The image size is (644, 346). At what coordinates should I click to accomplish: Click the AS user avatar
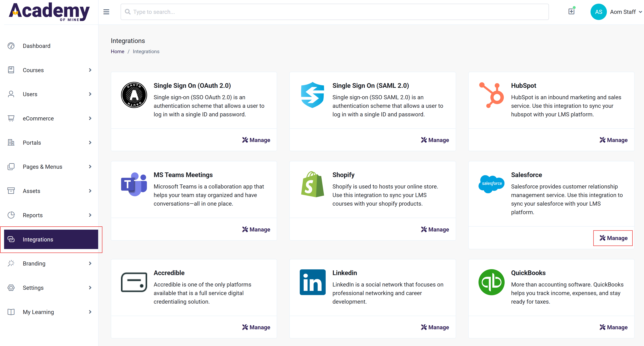click(598, 12)
